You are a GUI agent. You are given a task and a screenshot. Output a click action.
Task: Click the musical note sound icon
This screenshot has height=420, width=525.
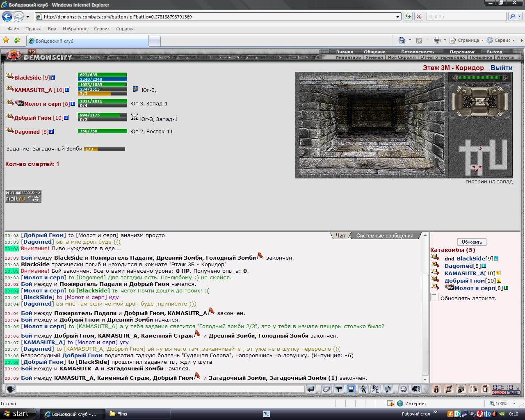click(388, 389)
